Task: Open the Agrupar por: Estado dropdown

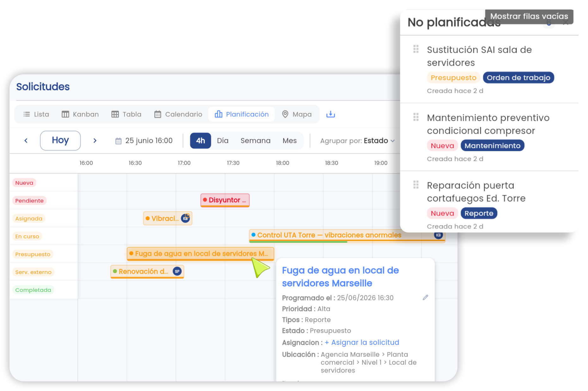Action: click(357, 141)
